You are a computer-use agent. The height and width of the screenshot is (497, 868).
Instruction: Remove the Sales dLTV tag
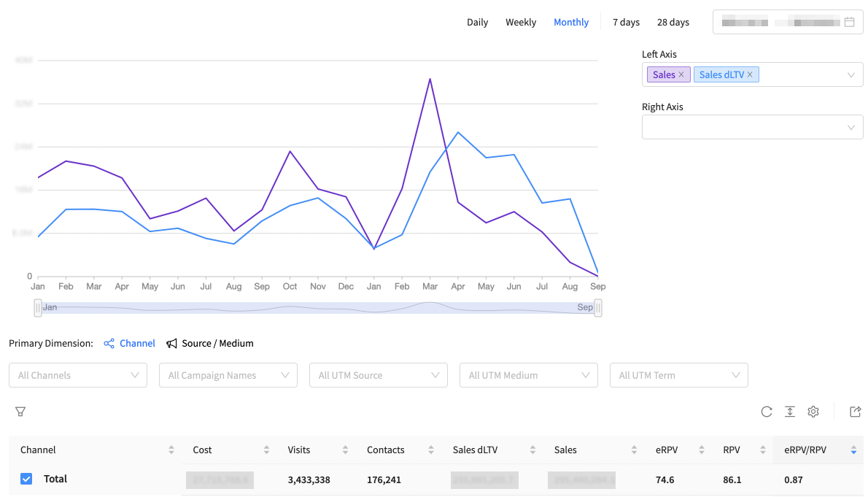(x=750, y=74)
